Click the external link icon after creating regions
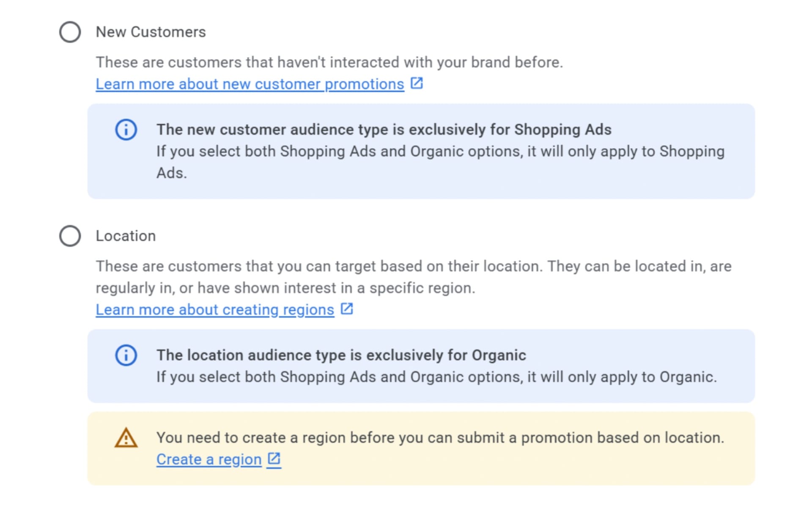The height and width of the screenshot is (508, 812). coord(347,309)
